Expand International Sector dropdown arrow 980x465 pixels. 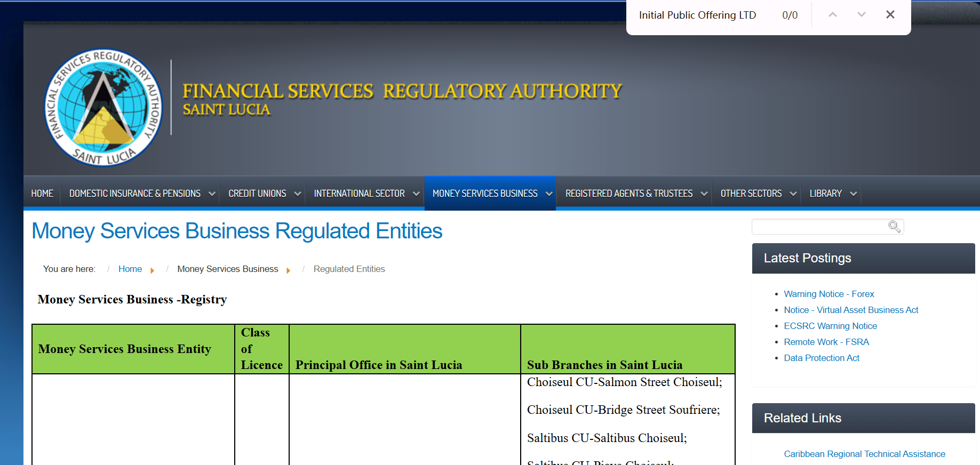click(416, 194)
